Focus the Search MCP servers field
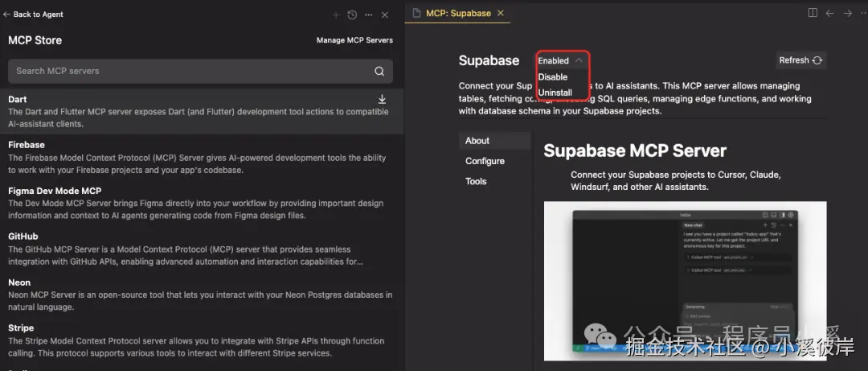The height and width of the screenshot is (371, 868). [x=200, y=71]
